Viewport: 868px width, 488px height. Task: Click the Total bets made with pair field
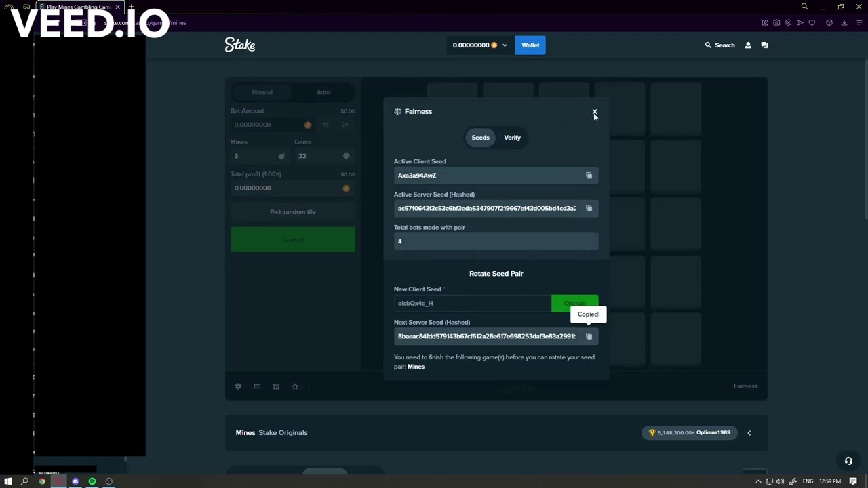click(496, 241)
